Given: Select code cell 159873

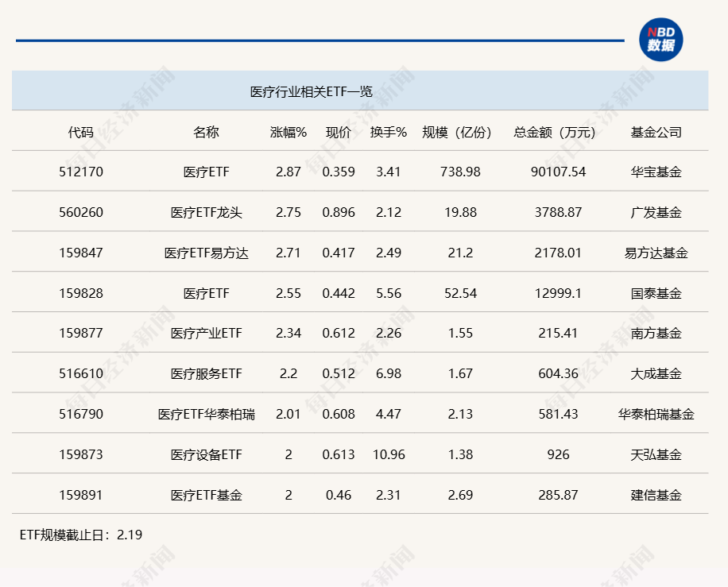Looking at the screenshot, I should pos(81,454).
